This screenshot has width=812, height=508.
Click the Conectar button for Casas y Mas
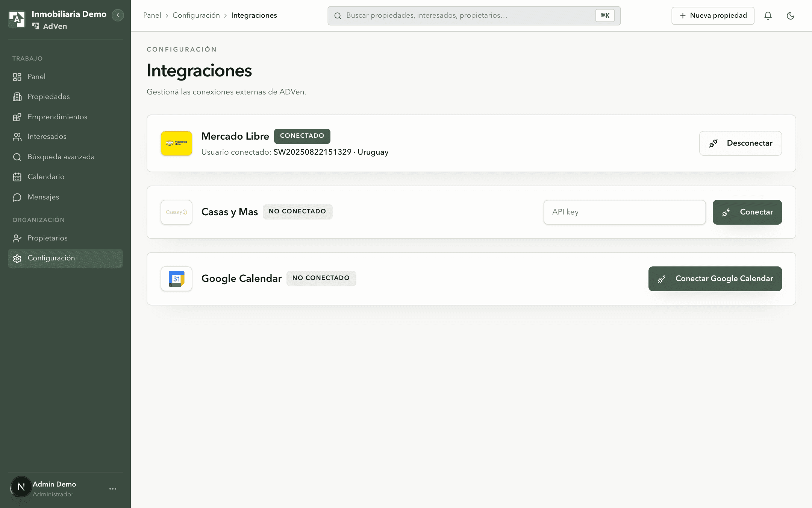tap(747, 212)
